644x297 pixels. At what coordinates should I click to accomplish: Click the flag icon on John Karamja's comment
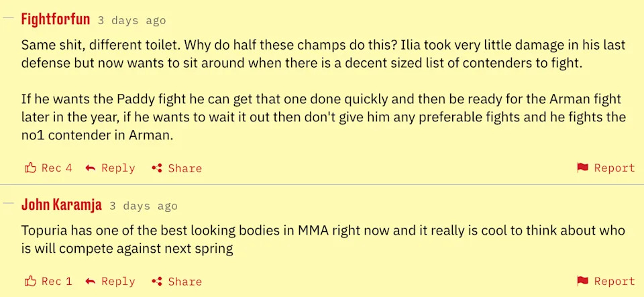pyautogui.click(x=582, y=281)
